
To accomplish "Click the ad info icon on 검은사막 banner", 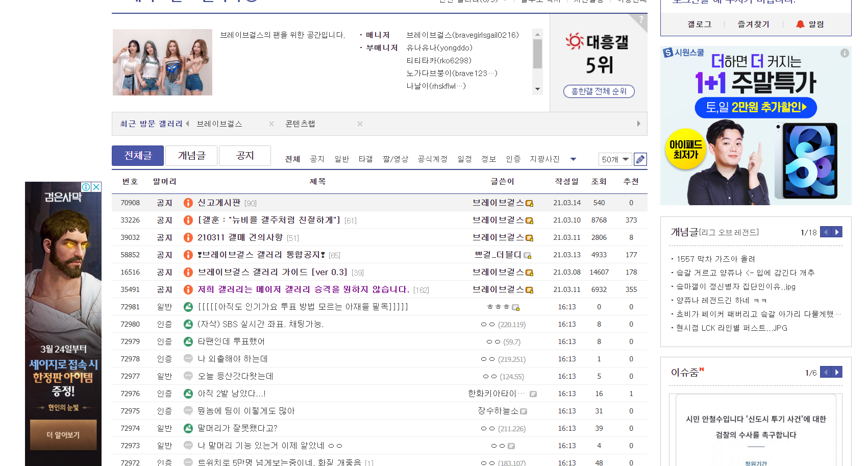I will [86, 187].
